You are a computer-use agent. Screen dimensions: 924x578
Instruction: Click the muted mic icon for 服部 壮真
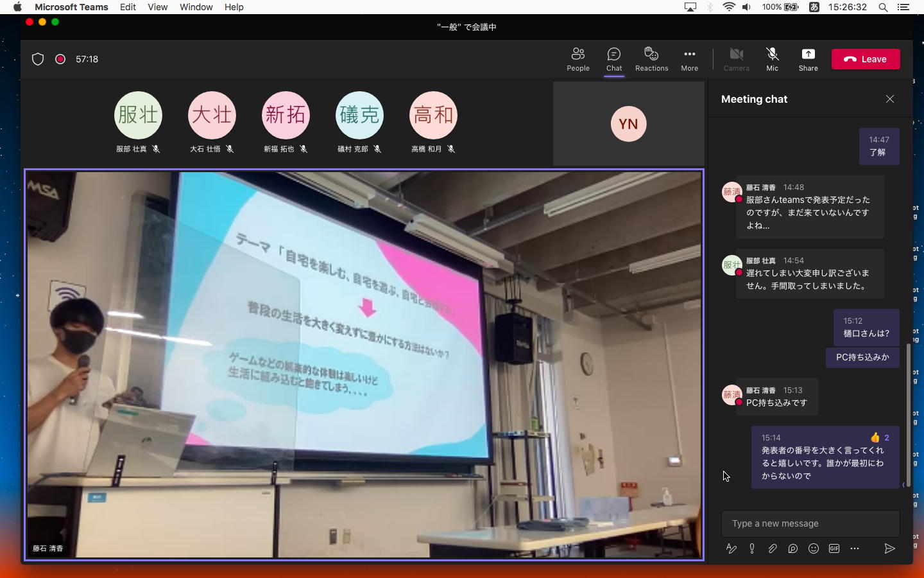156,149
